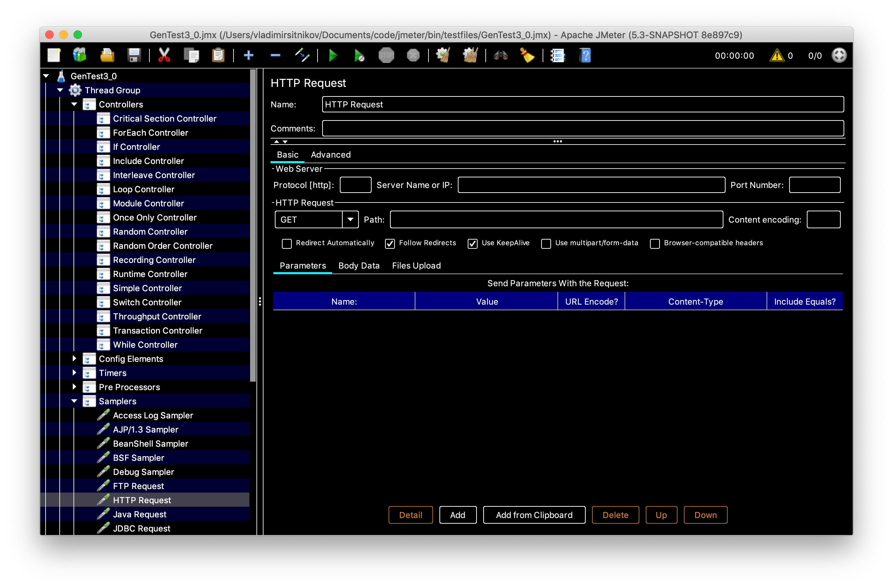The image size is (893, 588).
Task: Click the Search binoculars icon
Action: [x=501, y=55]
